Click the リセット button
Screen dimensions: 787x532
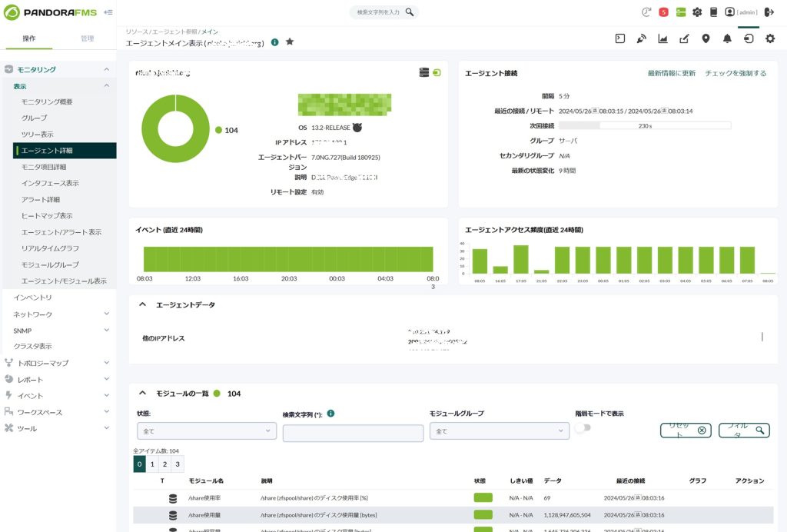click(x=686, y=430)
